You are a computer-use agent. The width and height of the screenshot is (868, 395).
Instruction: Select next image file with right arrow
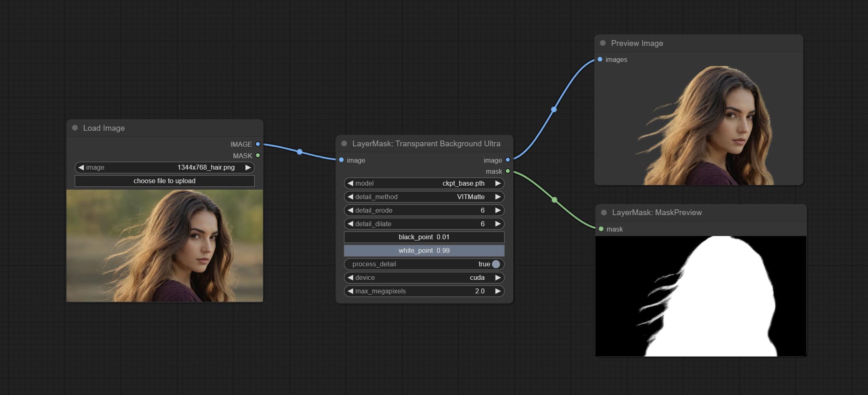click(x=248, y=167)
